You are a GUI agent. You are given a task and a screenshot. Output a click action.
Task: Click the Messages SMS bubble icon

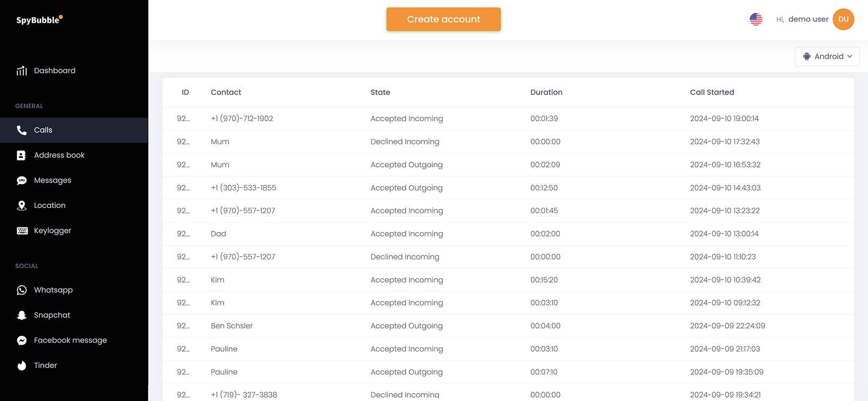click(22, 181)
